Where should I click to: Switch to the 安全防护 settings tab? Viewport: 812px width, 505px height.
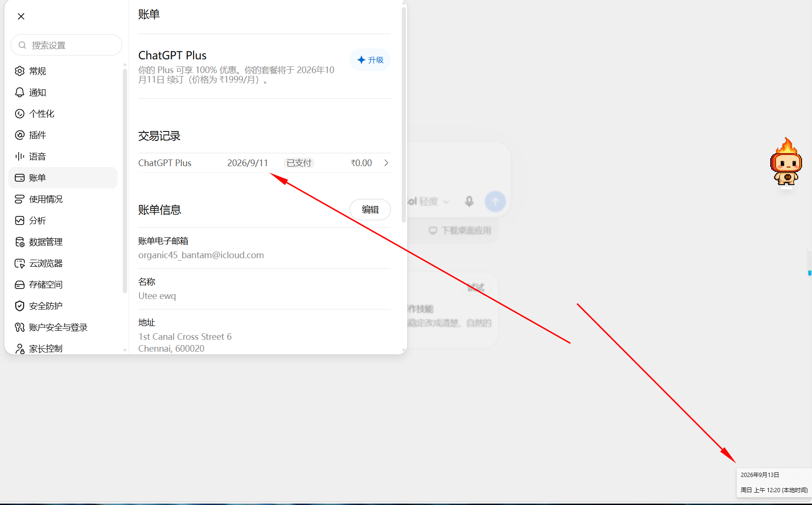63,306
